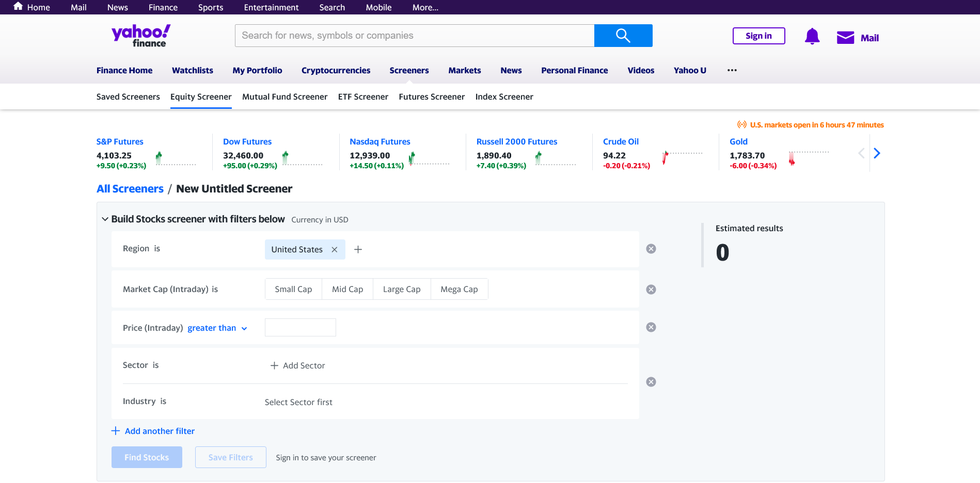Toggle Mid Cap market cap option
Viewport: 980px width, 483px height.
click(x=347, y=289)
